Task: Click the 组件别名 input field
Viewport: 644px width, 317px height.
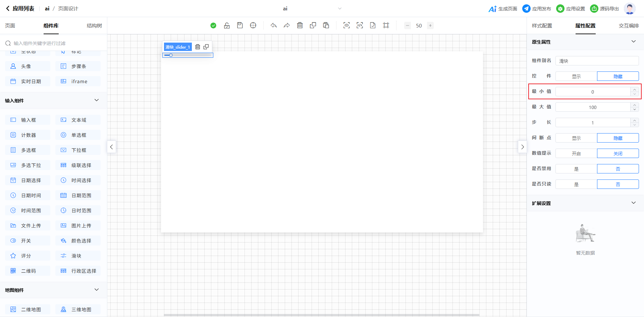Action: (x=597, y=61)
